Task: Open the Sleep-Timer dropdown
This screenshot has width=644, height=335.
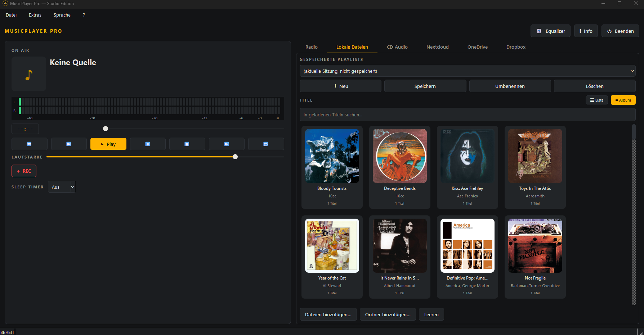Action: (62, 187)
